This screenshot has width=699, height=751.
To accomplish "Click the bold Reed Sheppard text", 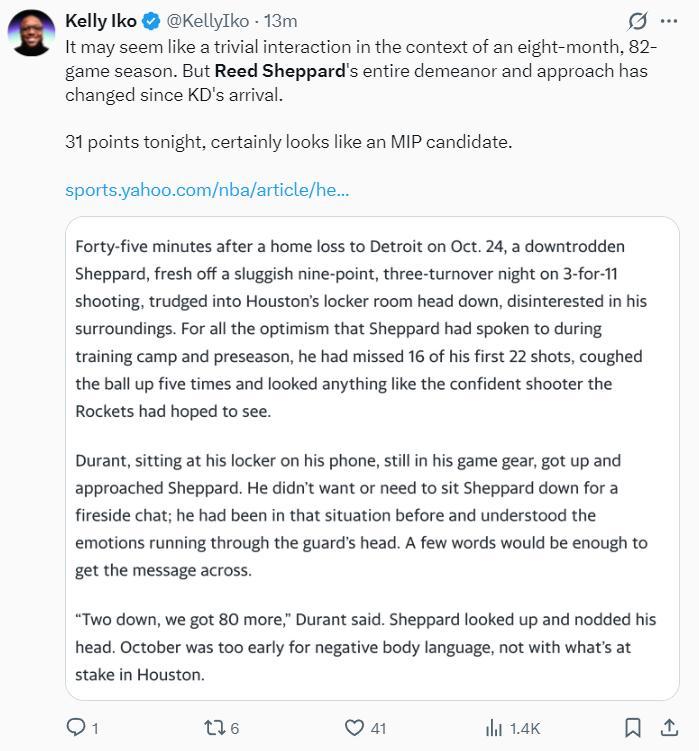I will (279, 70).
